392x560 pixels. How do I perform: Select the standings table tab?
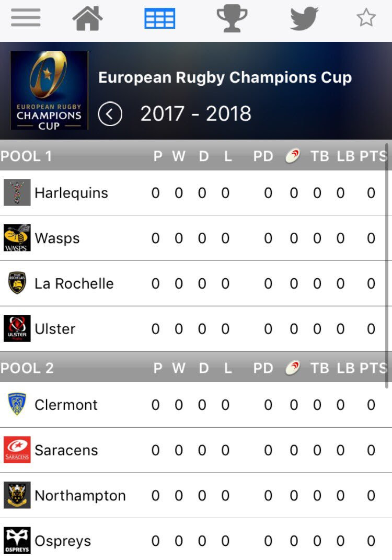click(x=159, y=19)
